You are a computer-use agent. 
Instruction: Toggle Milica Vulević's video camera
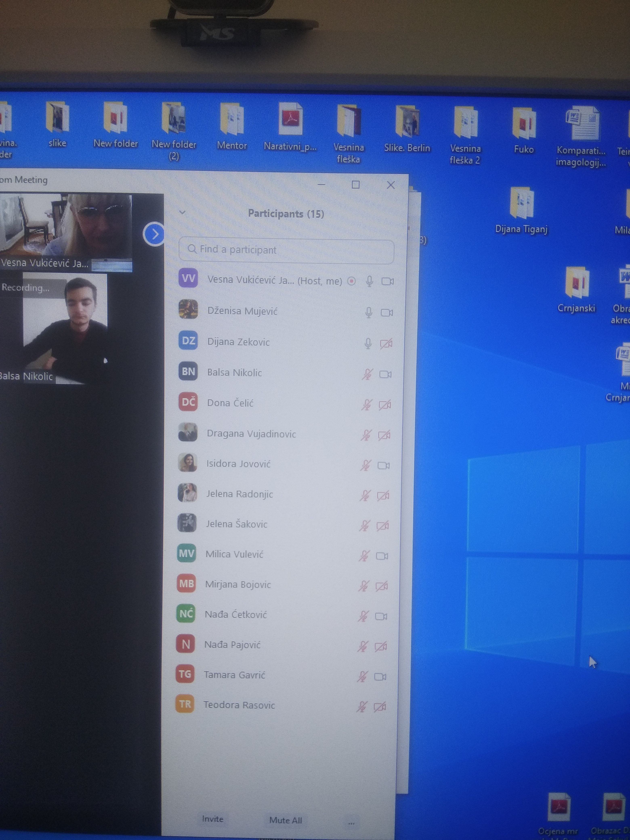pos(382,556)
